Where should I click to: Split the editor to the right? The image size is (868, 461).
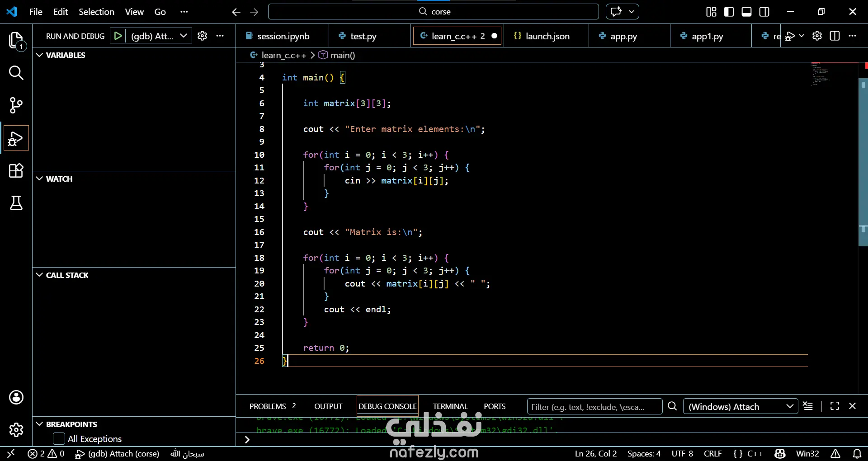(835, 36)
